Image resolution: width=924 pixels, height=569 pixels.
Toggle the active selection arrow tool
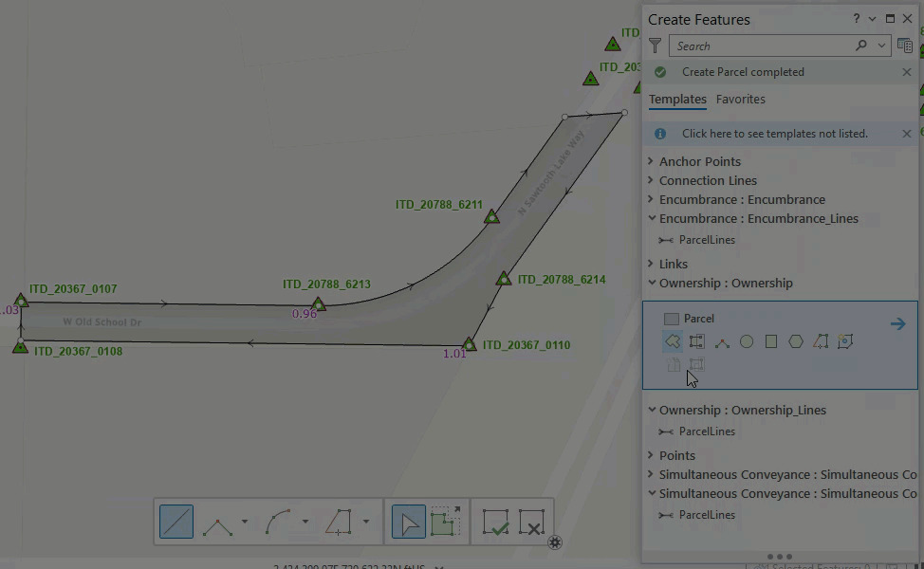[x=408, y=521]
